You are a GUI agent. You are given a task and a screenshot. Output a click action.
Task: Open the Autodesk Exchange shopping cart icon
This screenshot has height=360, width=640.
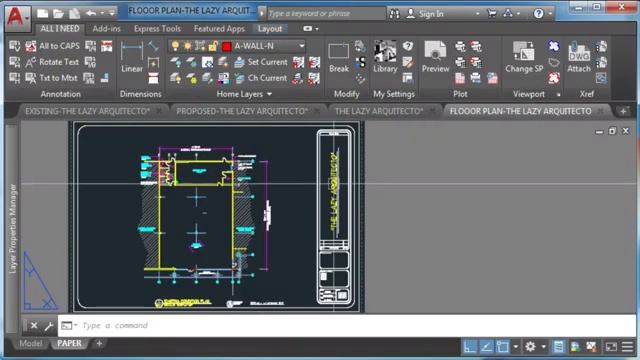(x=492, y=13)
